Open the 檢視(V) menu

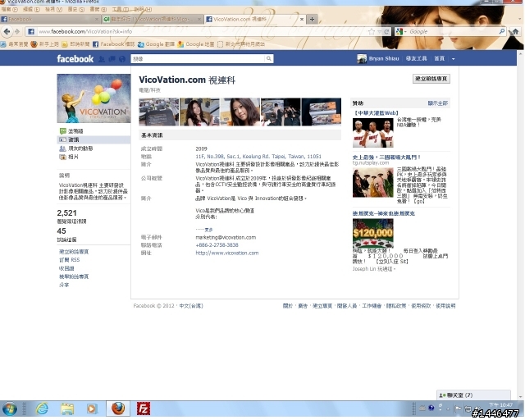point(53,9)
